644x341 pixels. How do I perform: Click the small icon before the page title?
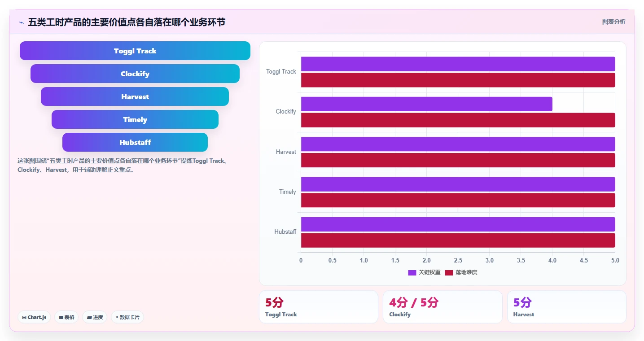pyautogui.click(x=21, y=22)
